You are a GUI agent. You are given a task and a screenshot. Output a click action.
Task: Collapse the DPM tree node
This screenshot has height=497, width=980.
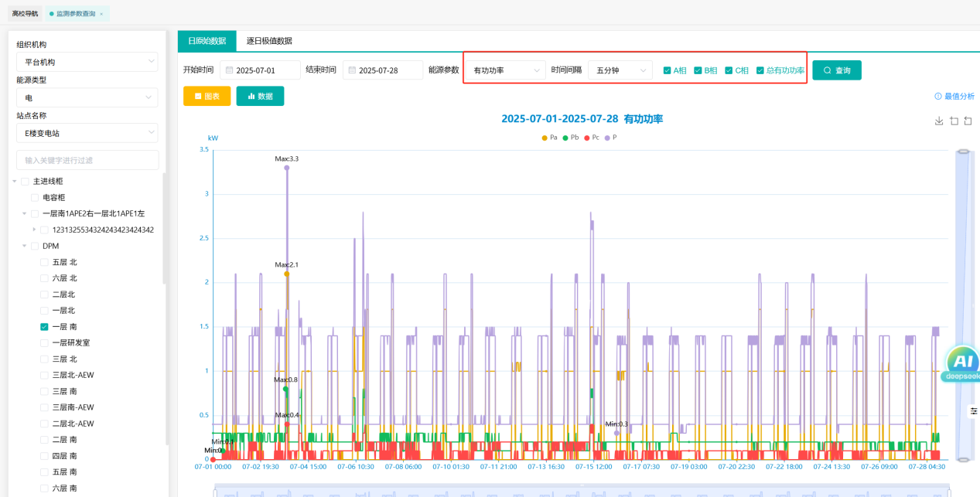24,247
